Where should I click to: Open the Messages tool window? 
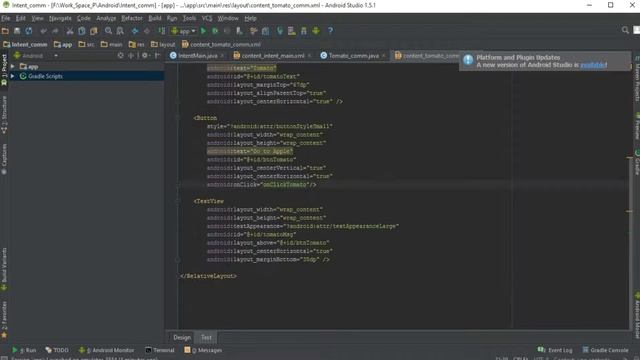pyautogui.click(x=203, y=350)
